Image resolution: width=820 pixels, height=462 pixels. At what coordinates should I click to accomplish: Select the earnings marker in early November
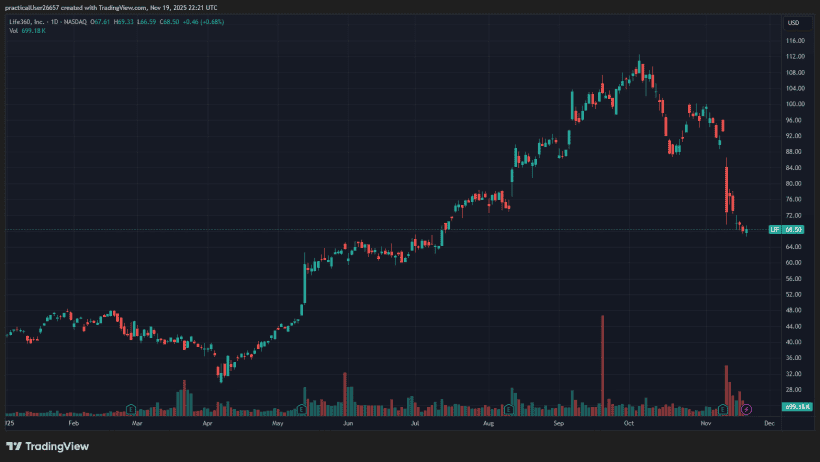point(723,409)
